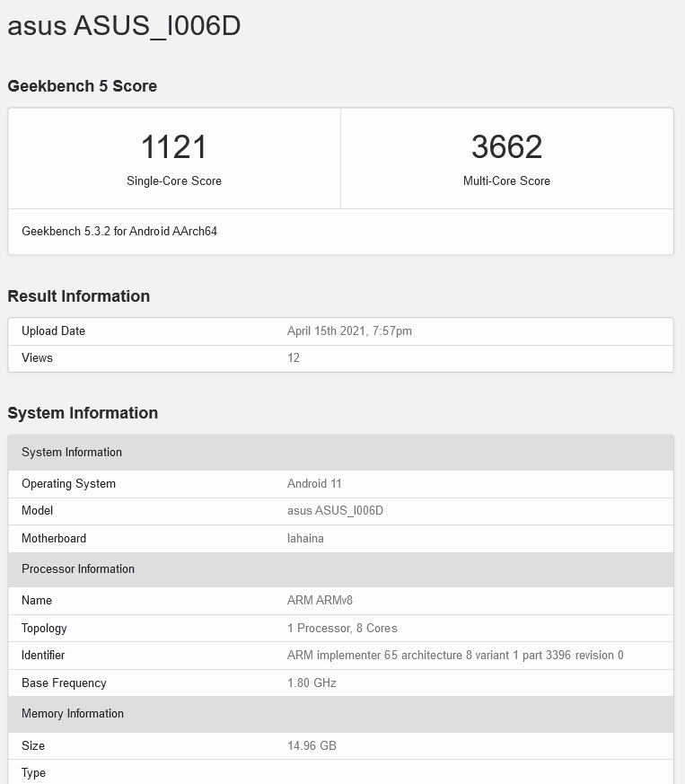Click the Base Frequency label

click(x=64, y=683)
